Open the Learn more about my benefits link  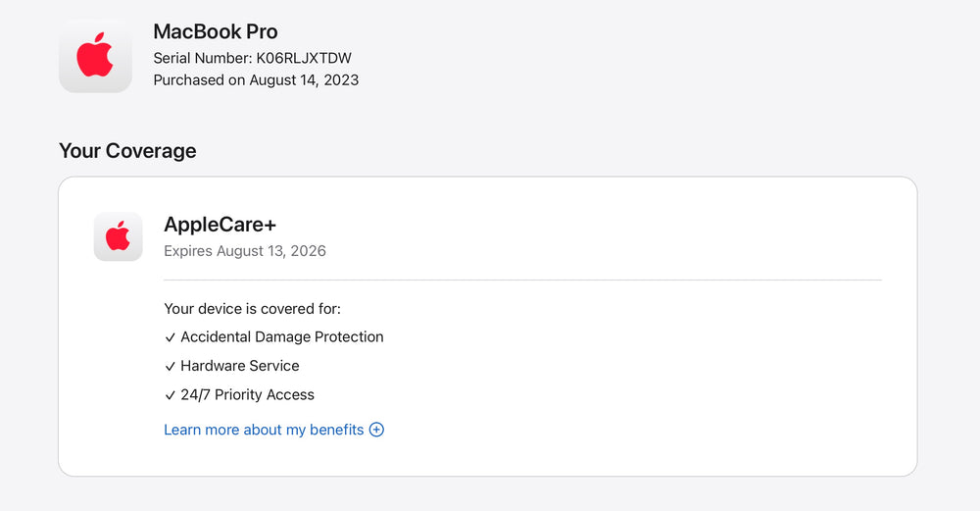(264, 430)
